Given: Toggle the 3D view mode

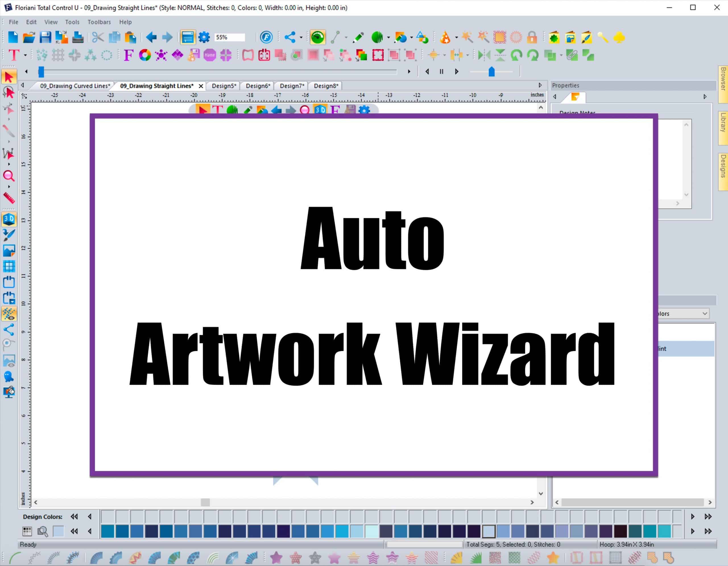Looking at the screenshot, I should (x=9, y=219).
